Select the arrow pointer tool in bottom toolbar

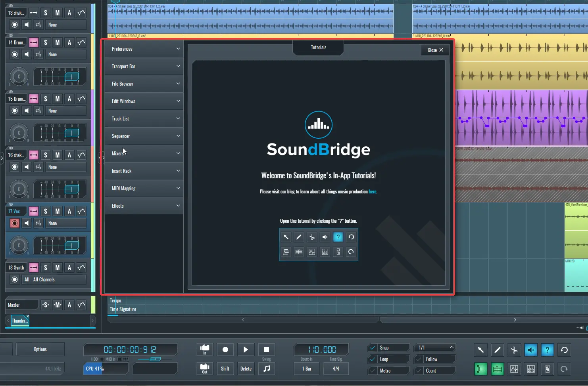(481, 350)
